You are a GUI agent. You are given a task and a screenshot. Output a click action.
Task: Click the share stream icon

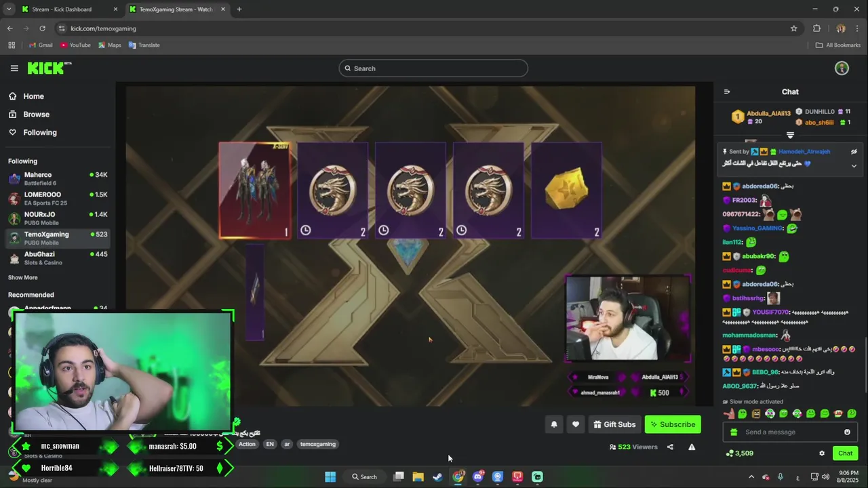pos(670,447)
